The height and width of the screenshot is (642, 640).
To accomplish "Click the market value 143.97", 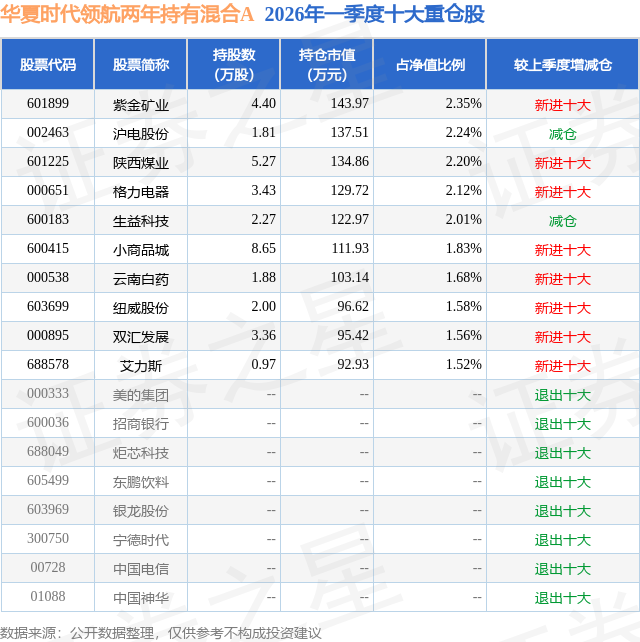I will click(349, 103).
